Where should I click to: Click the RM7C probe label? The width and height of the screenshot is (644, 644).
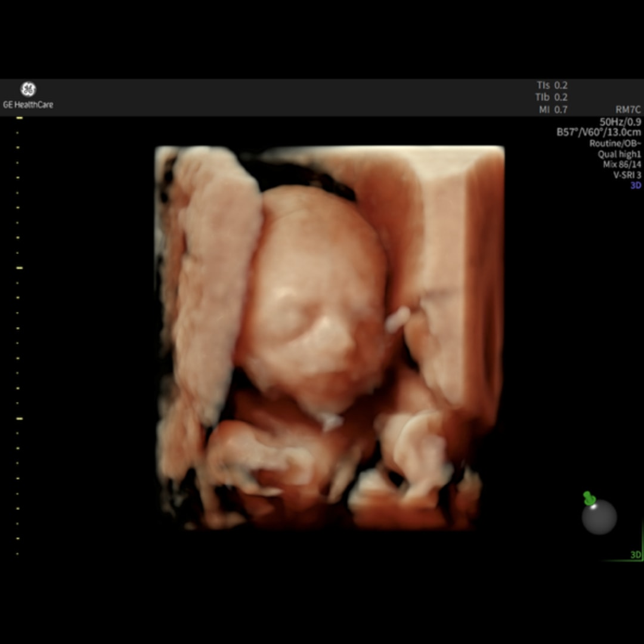[628, 110]
